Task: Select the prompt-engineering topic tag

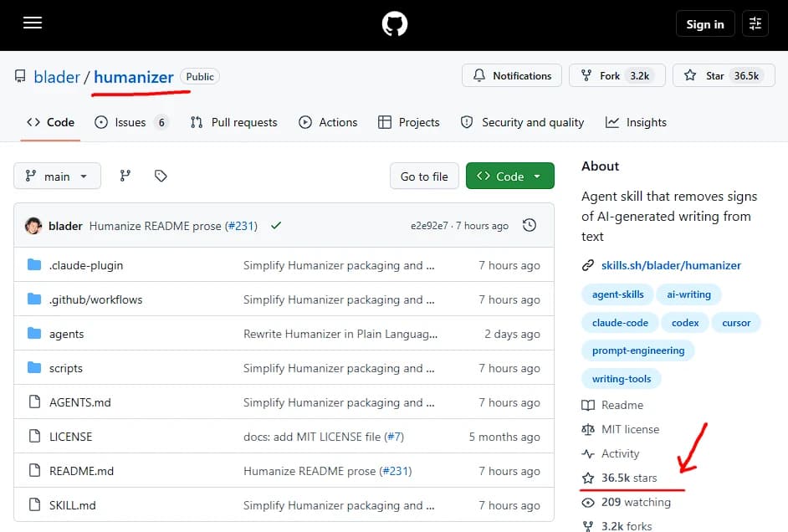Action: 637,350
